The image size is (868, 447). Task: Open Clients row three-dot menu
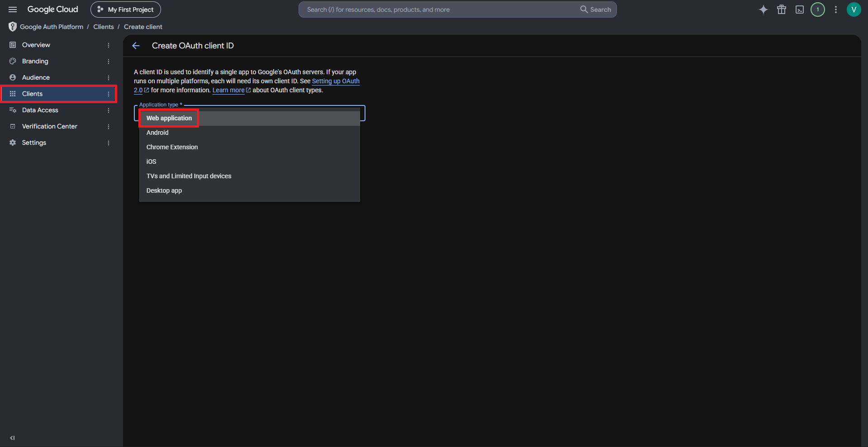point(109,94)
